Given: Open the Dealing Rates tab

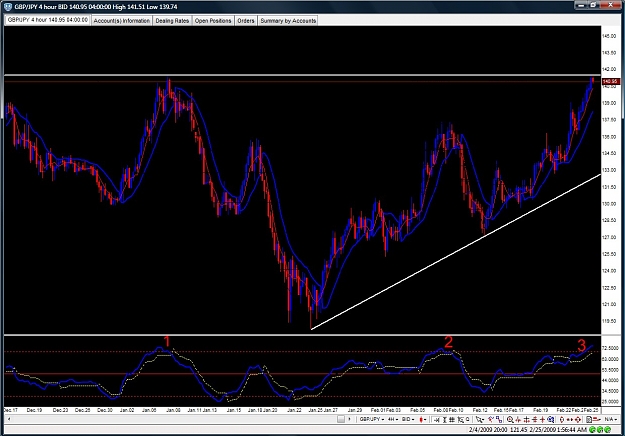Looking at the screenshot, I should point(172,21).
